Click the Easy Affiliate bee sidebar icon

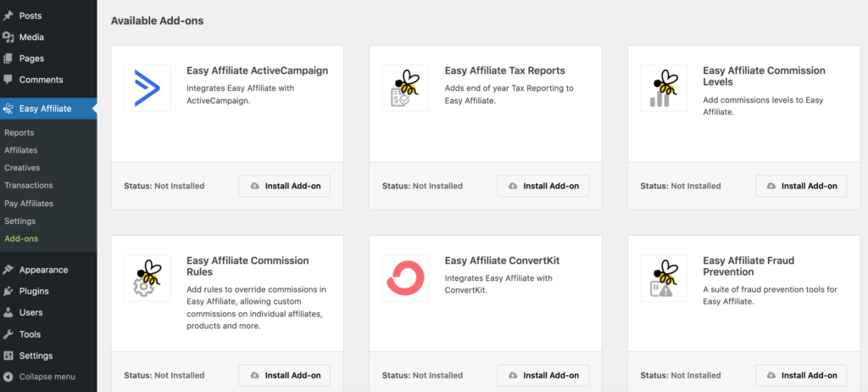pyautogui.click(x=8, y=109)
